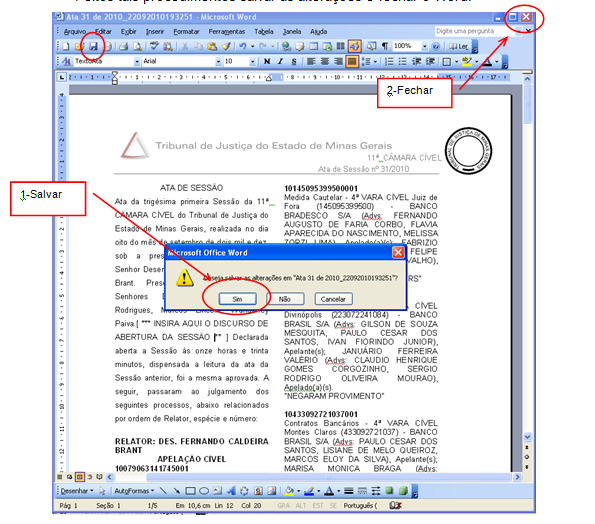Screen dimensions: 595x524
Task: Select the Rectangle drawing tool
Action: click(190, 491)
